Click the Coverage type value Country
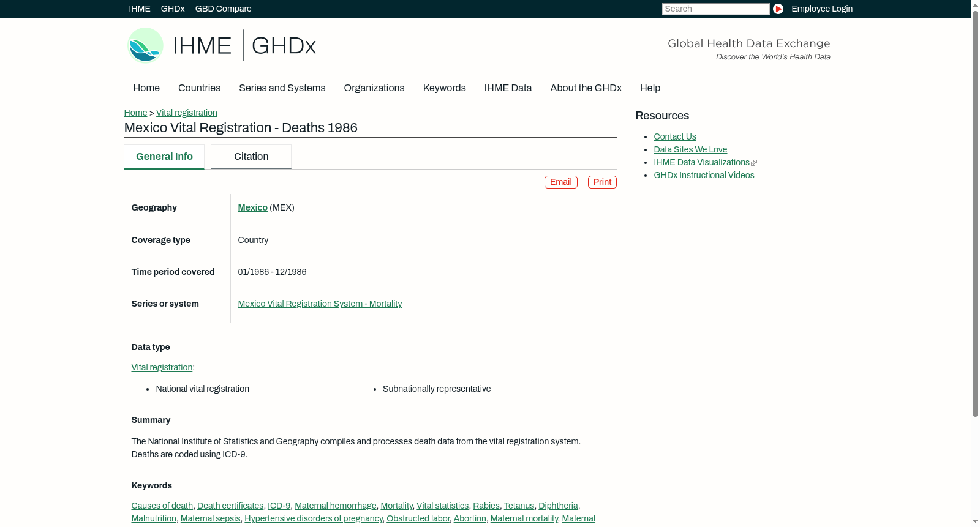980x527 pixels. (253, 240)
